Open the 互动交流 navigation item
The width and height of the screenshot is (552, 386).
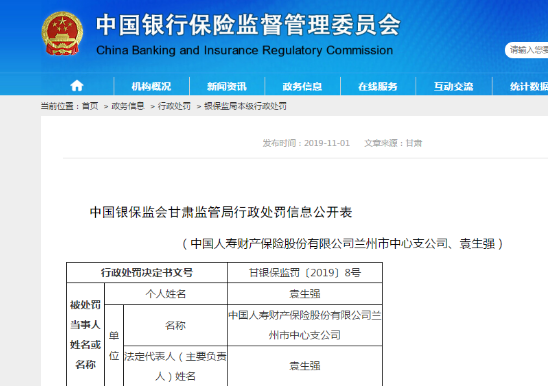[453, 86]
